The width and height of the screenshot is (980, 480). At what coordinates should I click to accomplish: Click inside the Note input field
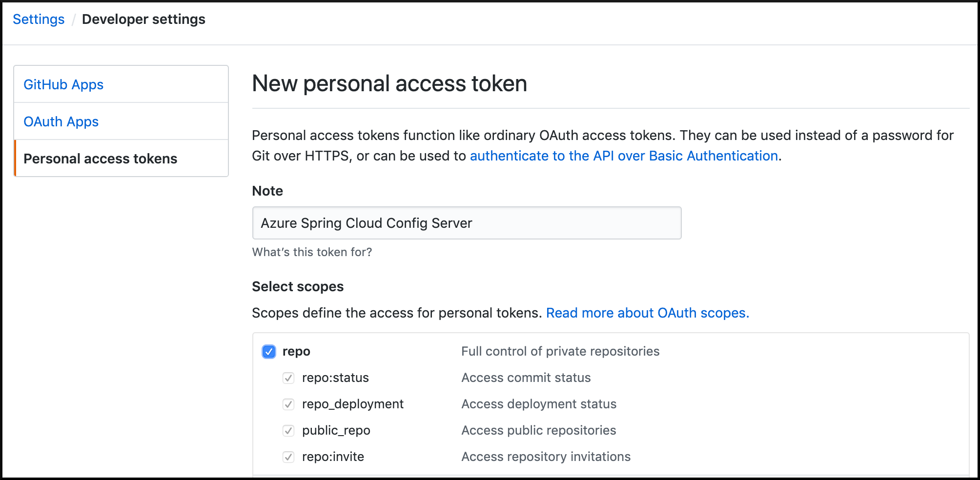click(466, 223)
